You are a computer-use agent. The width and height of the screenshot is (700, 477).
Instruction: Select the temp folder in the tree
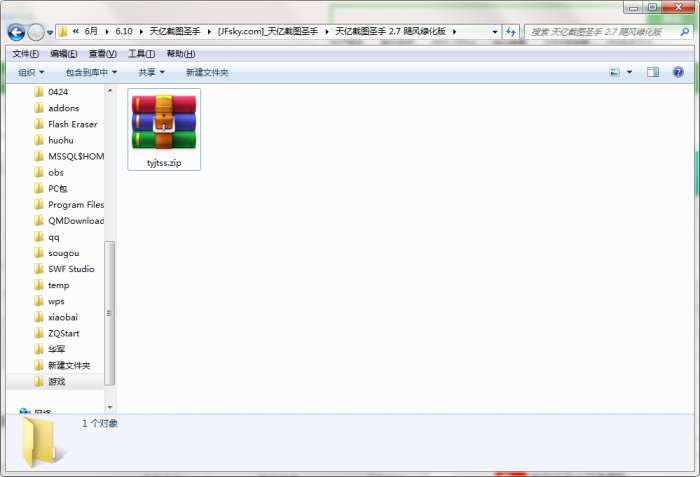pos(58,285)
